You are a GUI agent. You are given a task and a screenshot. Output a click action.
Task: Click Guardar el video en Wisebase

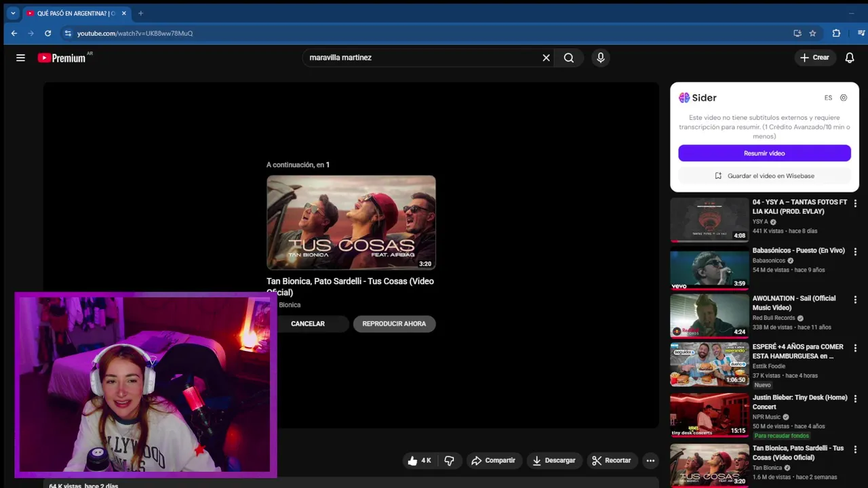[x=764, y=176]
